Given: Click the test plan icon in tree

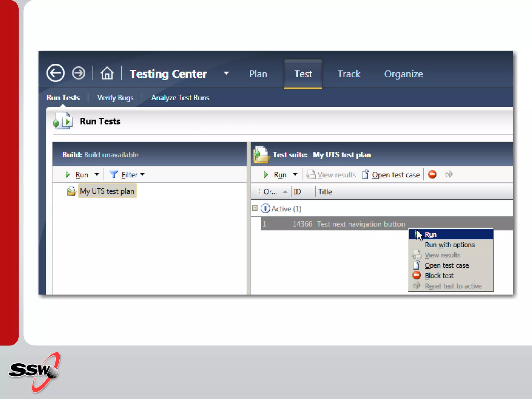Looking at the screenshot, I should pyautogui.click(x=71, y=191).
